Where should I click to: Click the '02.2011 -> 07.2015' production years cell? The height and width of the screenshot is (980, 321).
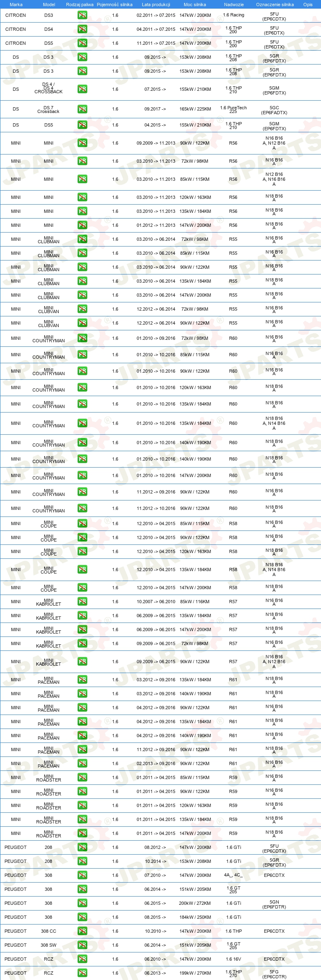tap(156, 15)
